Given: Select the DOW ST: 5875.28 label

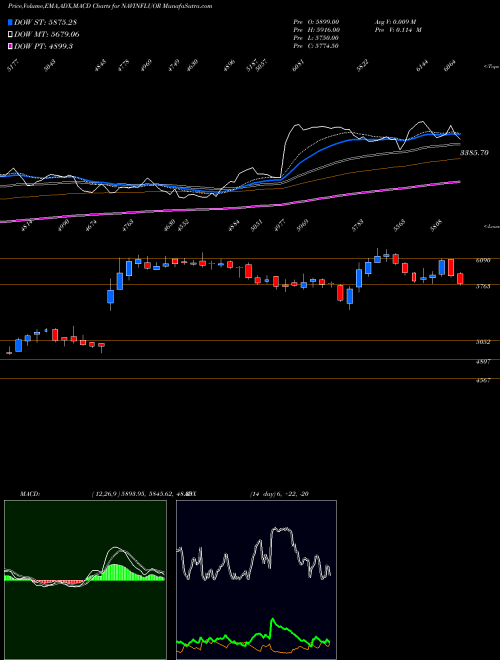Looking at the screenshot, I should pos(45,22).
